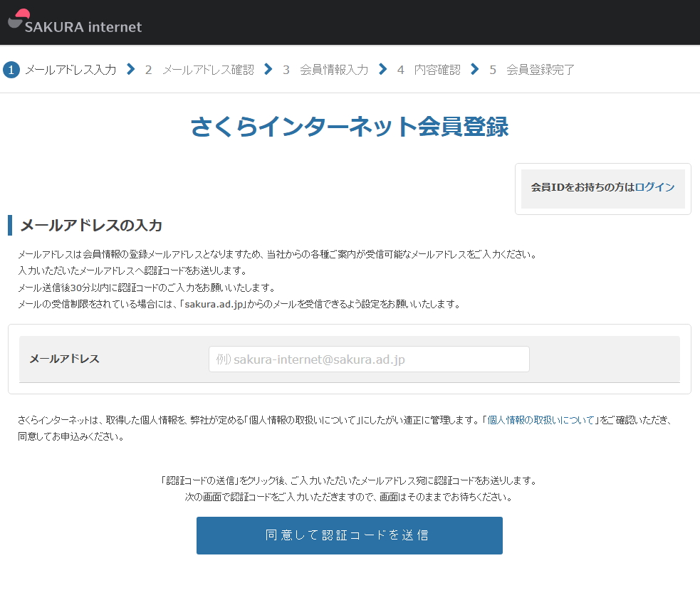The width and height of the screenshot is (700, 610).
Task: Select step 5 会員登録完了
Action: tap(532, 70)
